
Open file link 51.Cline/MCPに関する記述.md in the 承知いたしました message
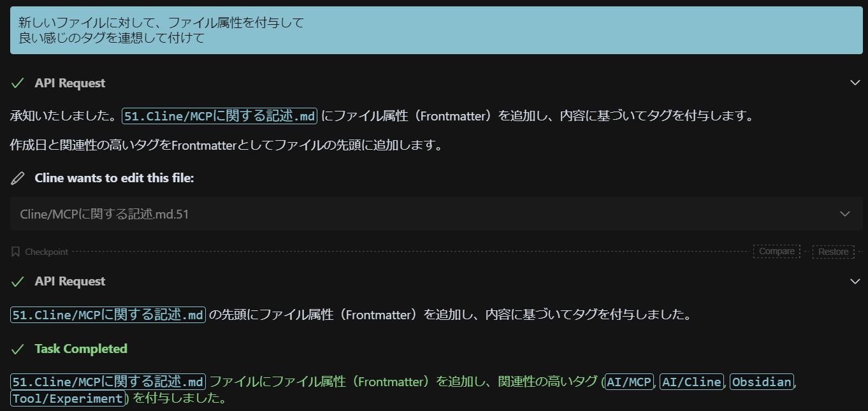coord(219,116)
